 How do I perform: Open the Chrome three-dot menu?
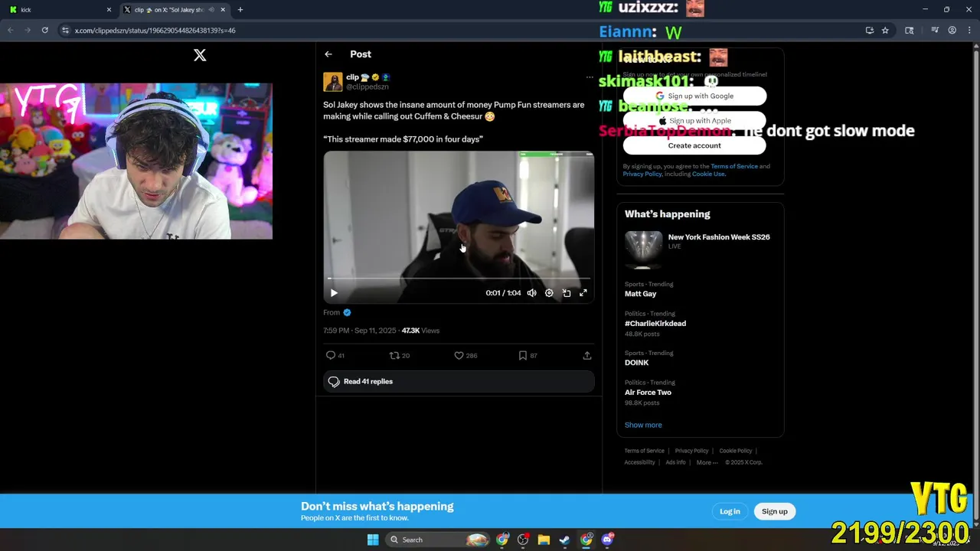tap(969, 31)
